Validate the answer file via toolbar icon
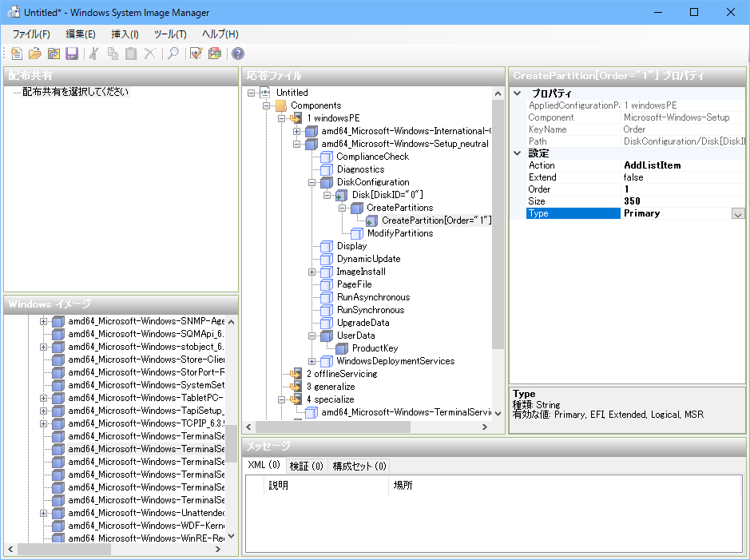 [196, 54]
